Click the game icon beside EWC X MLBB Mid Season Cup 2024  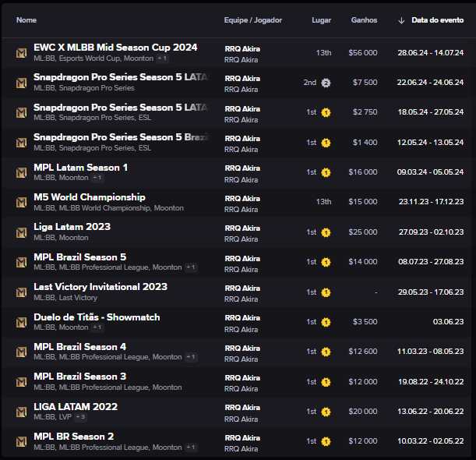(22, 53)
